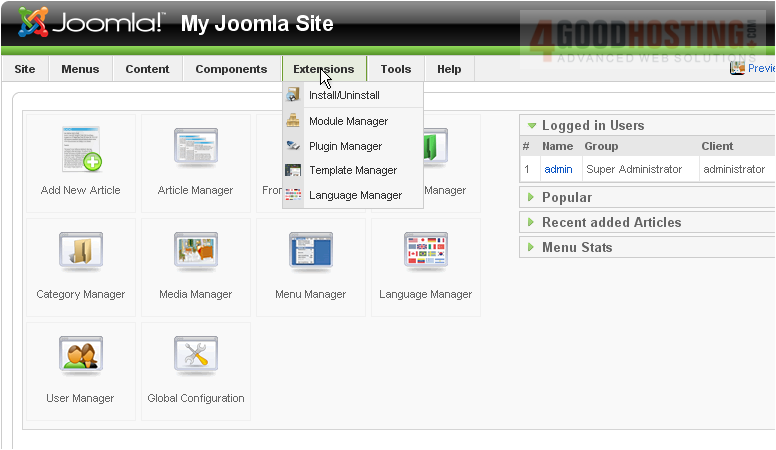776x450 pixels.
Task: Open the Article Manager icon
Action: [x=195, y=149]
